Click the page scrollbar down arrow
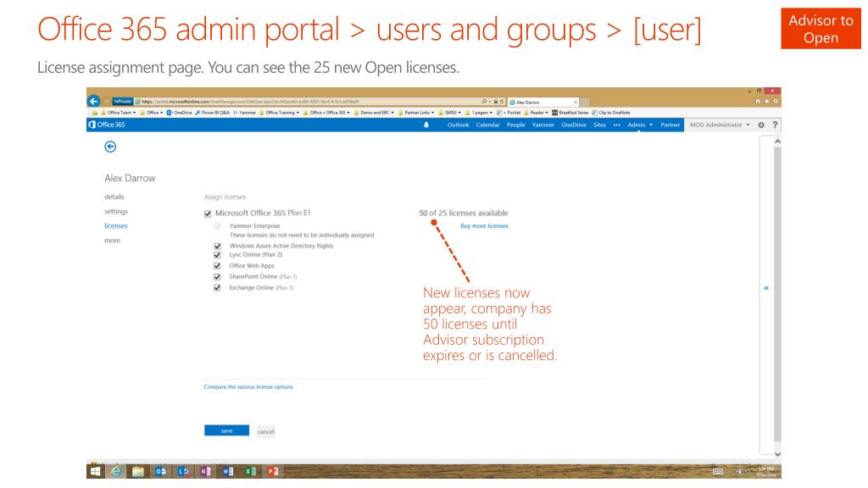Viewport: 868px width, 488px height. 777,454
